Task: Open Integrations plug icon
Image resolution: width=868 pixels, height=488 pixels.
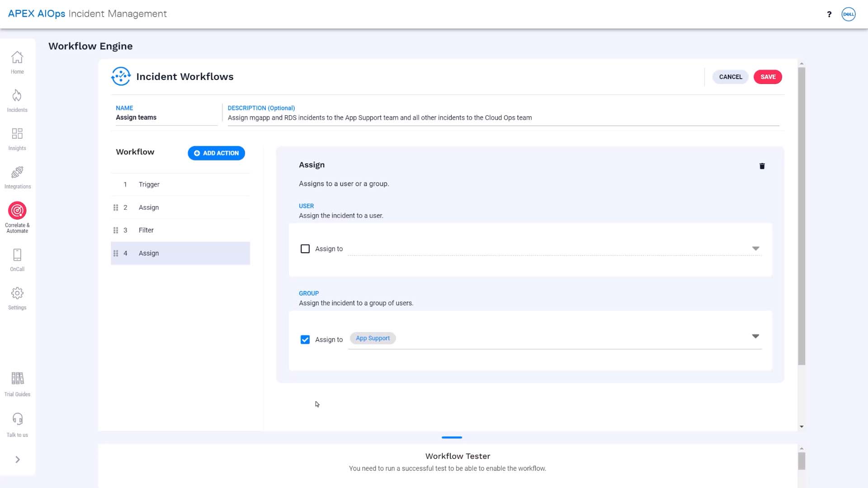Action: pyautogui.click(x=17, y=172)
